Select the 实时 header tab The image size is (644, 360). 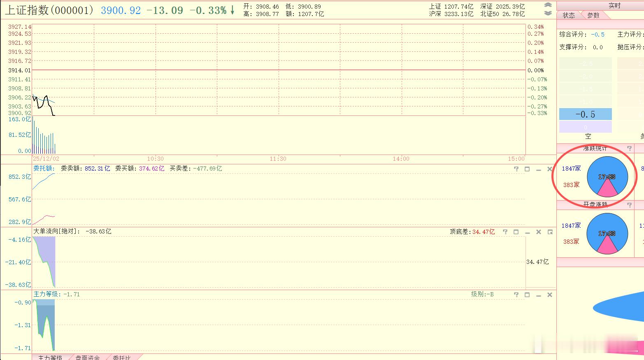pos(614,5)
